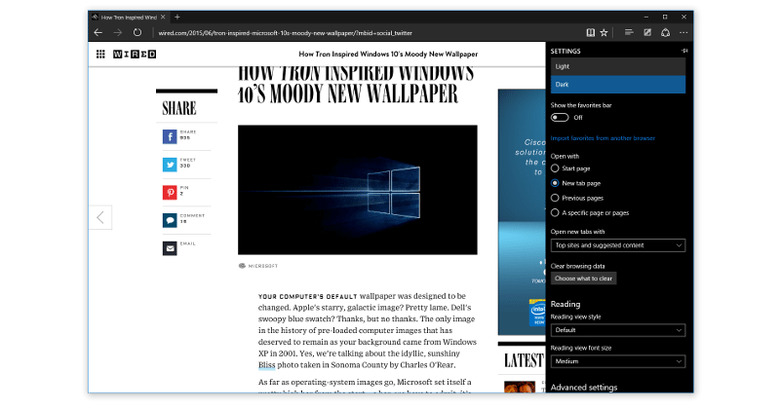Go to previous article left chevron

(100, 217)
